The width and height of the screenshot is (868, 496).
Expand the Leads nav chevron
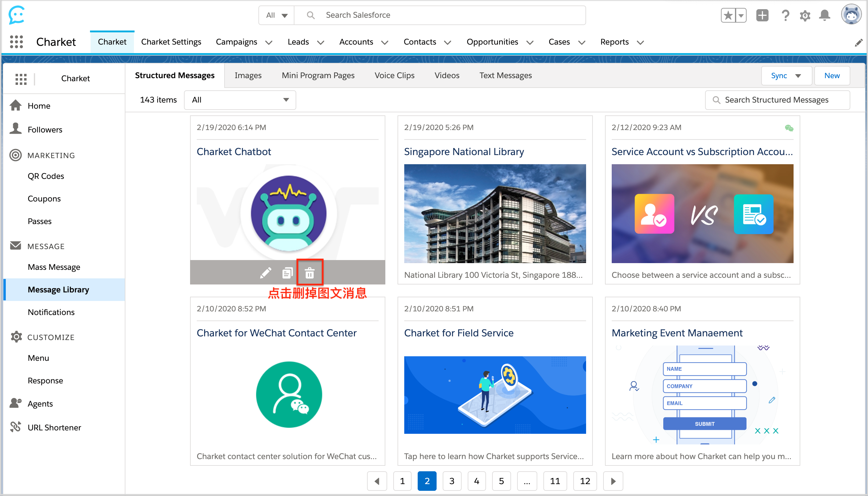point(320,43)
